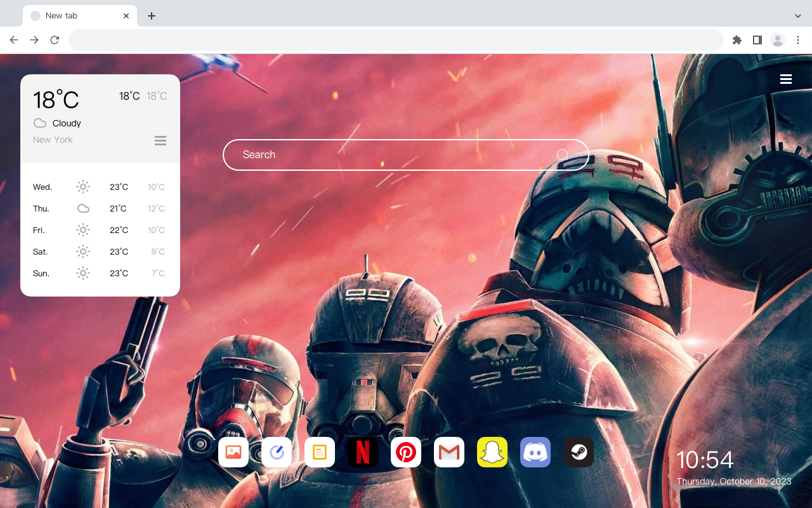Open the Steam shortcut
This screenshot has width=812, height=508.
point(579,452)
